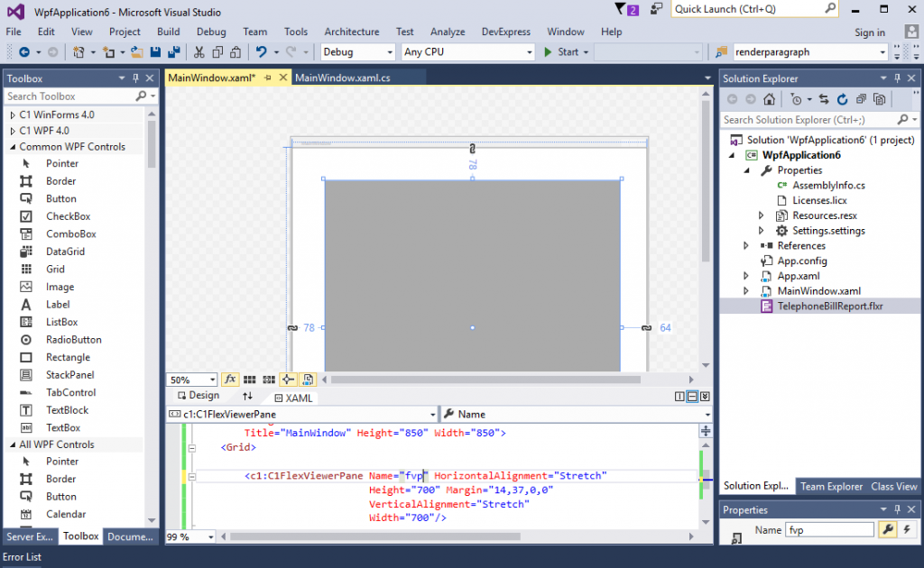Screen dimensions: 924x568
Task: Save the current file with the Save icon
Action: pos(155,51)
